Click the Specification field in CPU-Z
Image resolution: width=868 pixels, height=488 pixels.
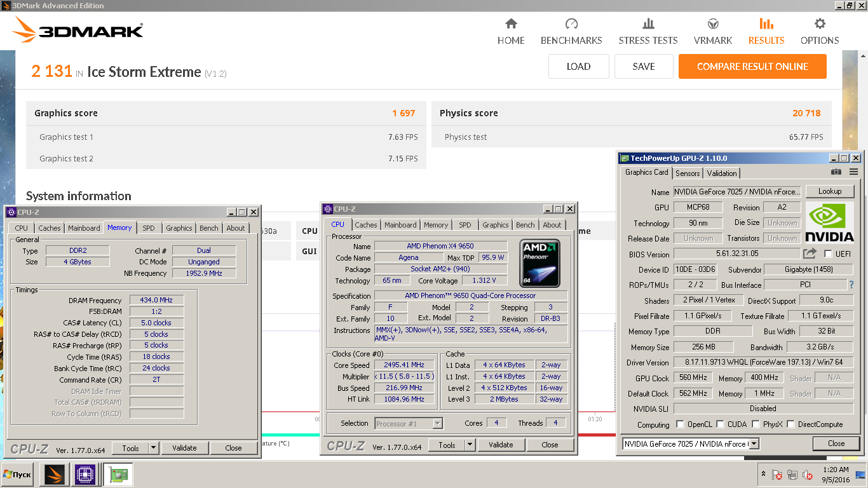(470, 295)
